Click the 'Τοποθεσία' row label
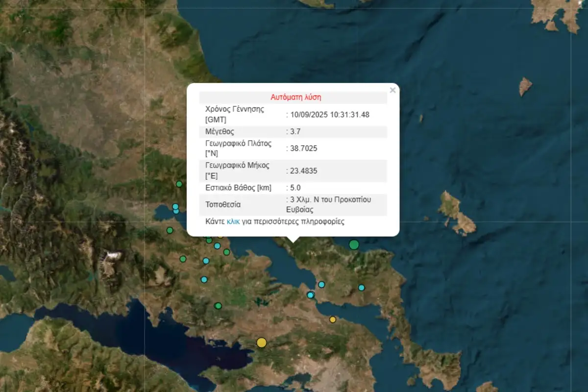 223,204
